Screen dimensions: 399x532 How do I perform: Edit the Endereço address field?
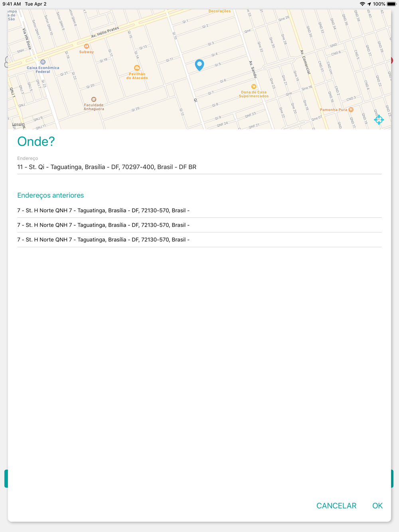[199, 167]
